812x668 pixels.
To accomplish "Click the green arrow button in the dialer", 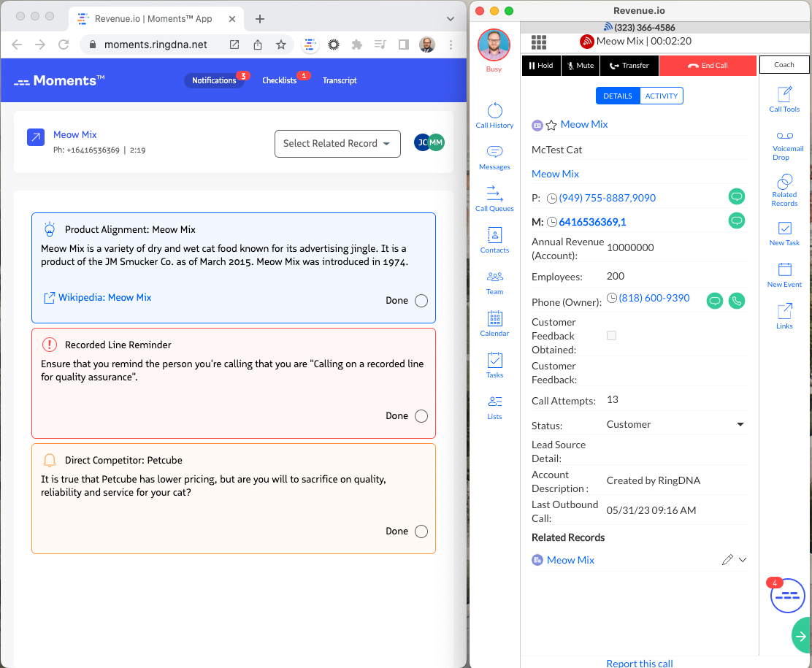I will (802, 636).
